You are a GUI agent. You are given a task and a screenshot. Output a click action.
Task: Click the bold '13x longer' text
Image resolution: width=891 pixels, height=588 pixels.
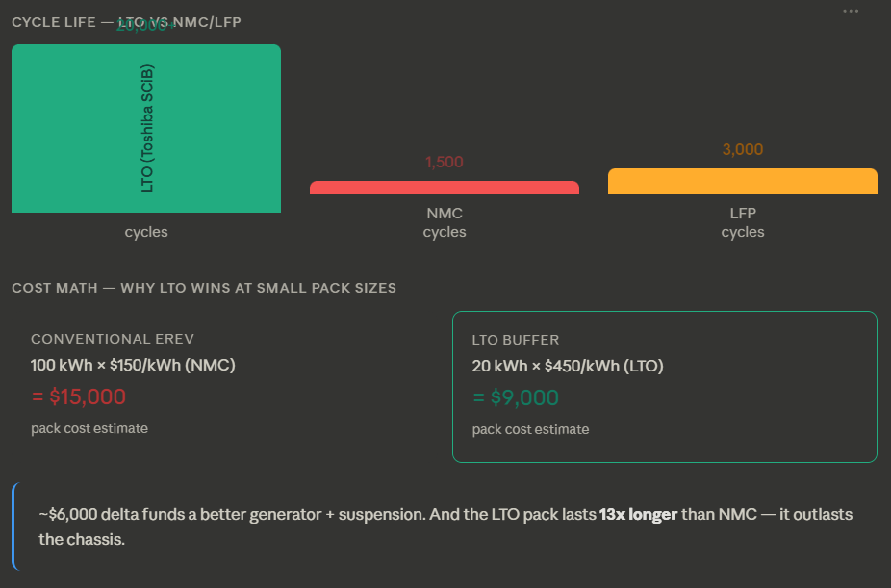click(x=638, y=515)
